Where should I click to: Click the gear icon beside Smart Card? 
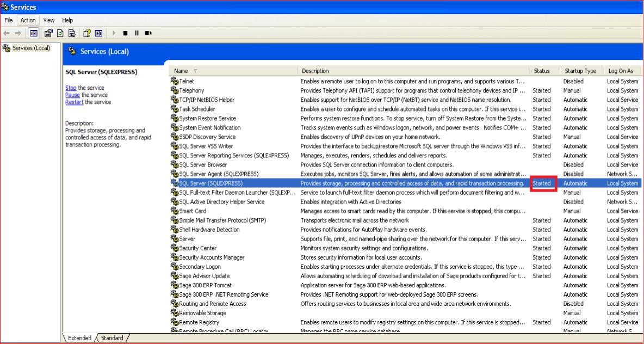click(175, 211)
